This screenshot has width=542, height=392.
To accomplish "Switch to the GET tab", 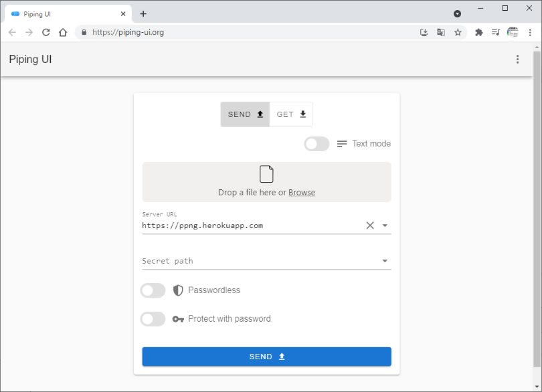I will point(291,114).
